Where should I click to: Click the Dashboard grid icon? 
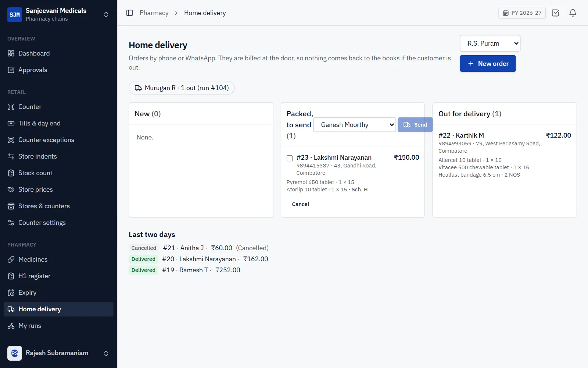pyautogui.click(x=11, y=53)
